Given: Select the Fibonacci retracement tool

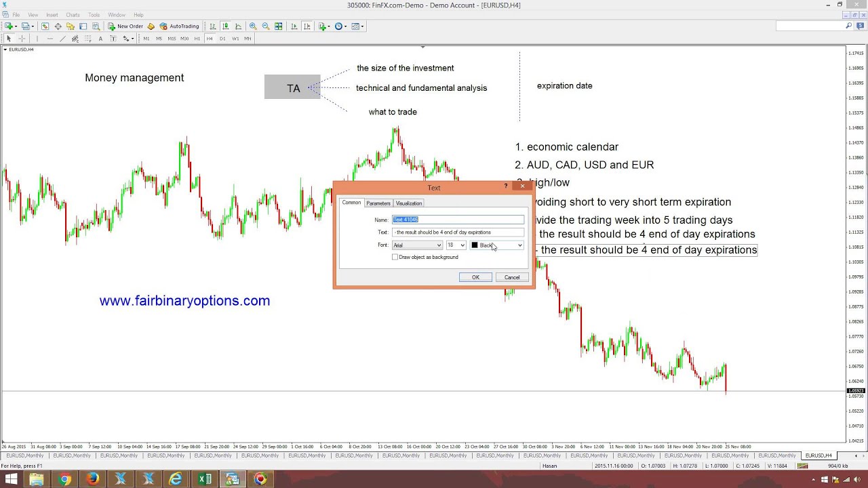Looking at the screenshot, I should click(x=88, y=39).
